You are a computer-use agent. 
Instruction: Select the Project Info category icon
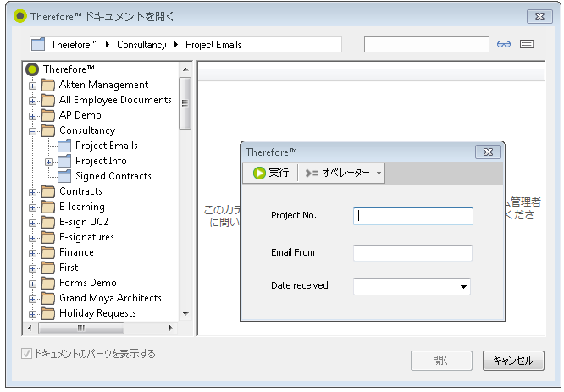(64, 161)
